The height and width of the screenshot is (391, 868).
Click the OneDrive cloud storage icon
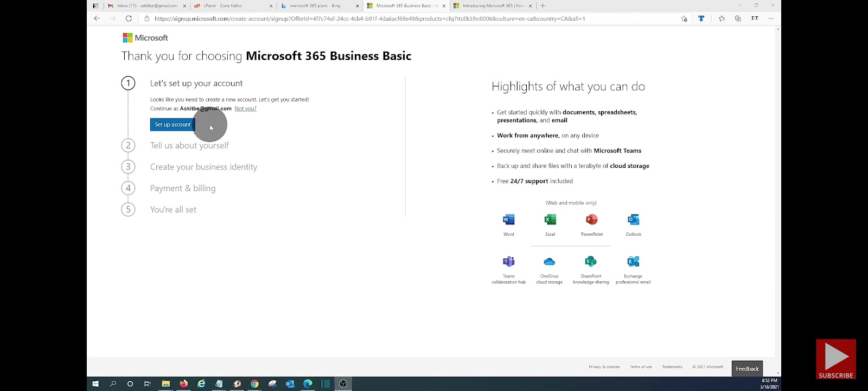tap(549, 261)
